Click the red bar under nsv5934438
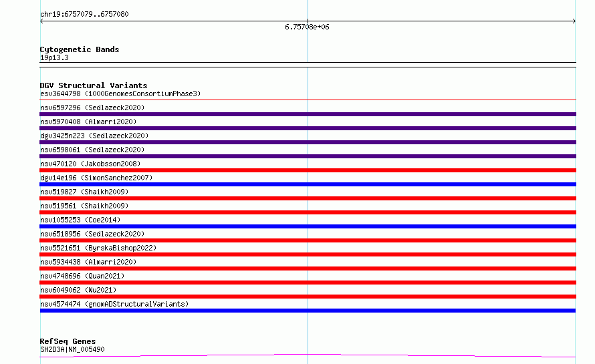This screenshot has width=595, height=364. click(308, 268)
